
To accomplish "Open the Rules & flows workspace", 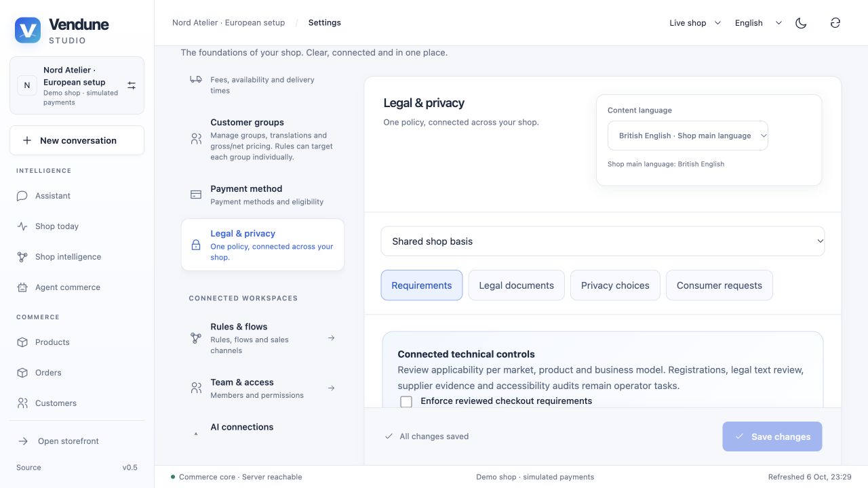I will tap(262, 338).
